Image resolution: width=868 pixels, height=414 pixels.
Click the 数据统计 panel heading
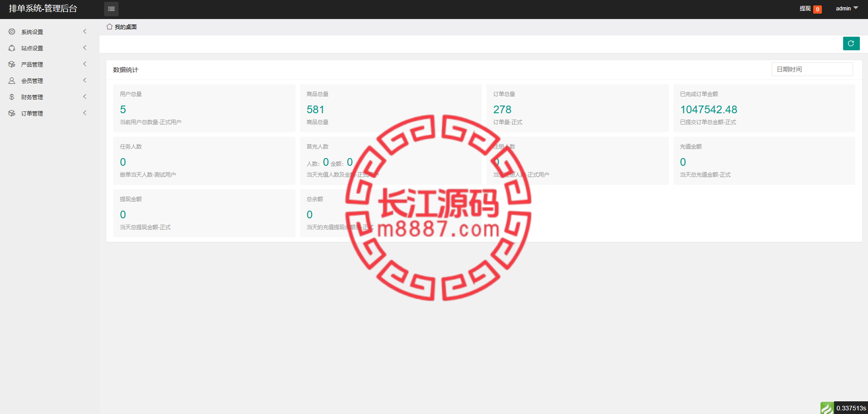[x=125, y=70]
